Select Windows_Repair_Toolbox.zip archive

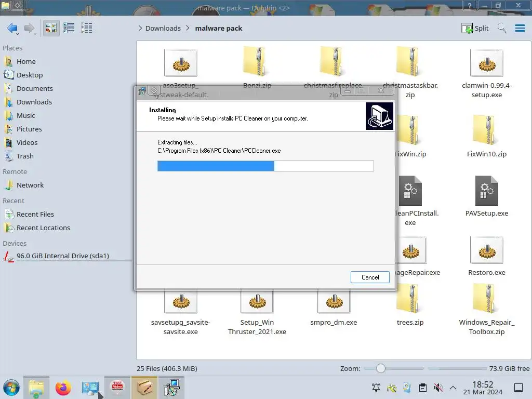pyautogui.click(x=486, y=311)
